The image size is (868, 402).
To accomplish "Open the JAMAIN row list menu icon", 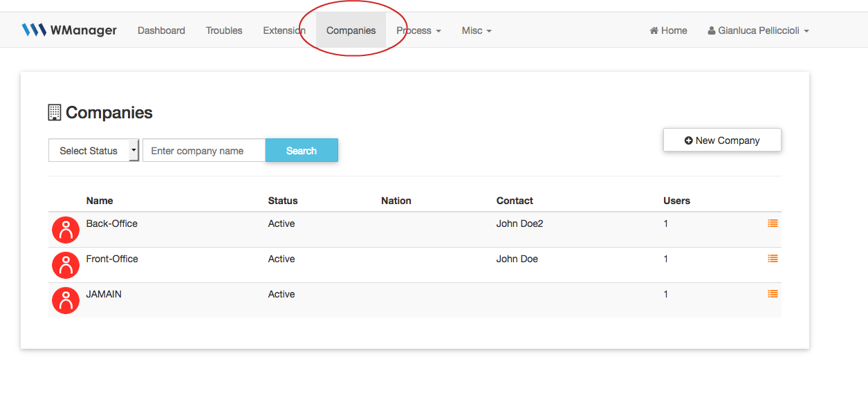I will 773,294.
